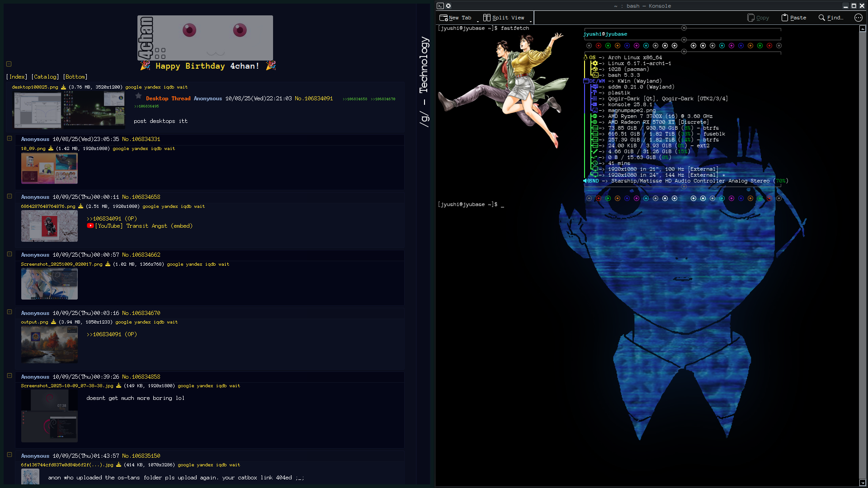
Task: Hide post No.106834658 with minus box
Action: [x=9, y=196]
